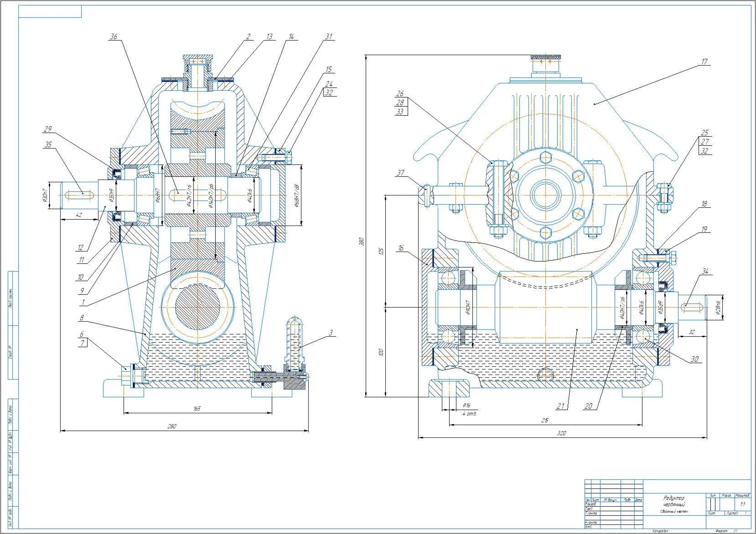The width and height of the screenshot is (756, 534).
Task: Select callout number 35 near the shaft key
Action: (x=48, y=144)
